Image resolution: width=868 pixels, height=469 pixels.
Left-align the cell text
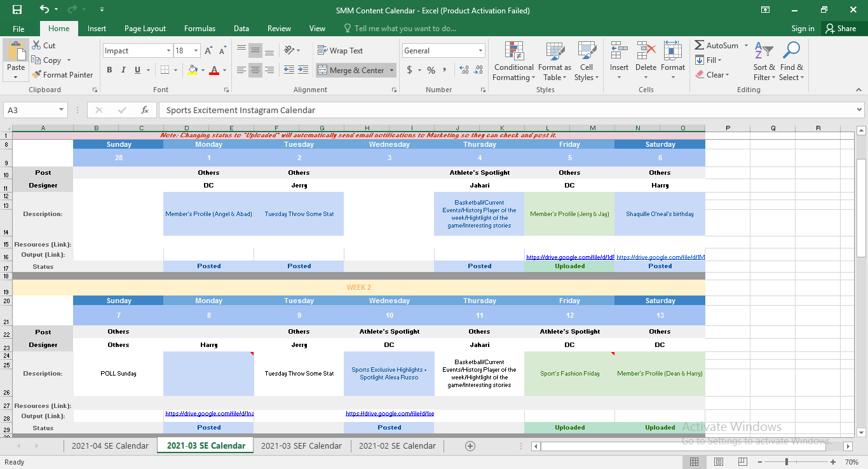point(241,70)
